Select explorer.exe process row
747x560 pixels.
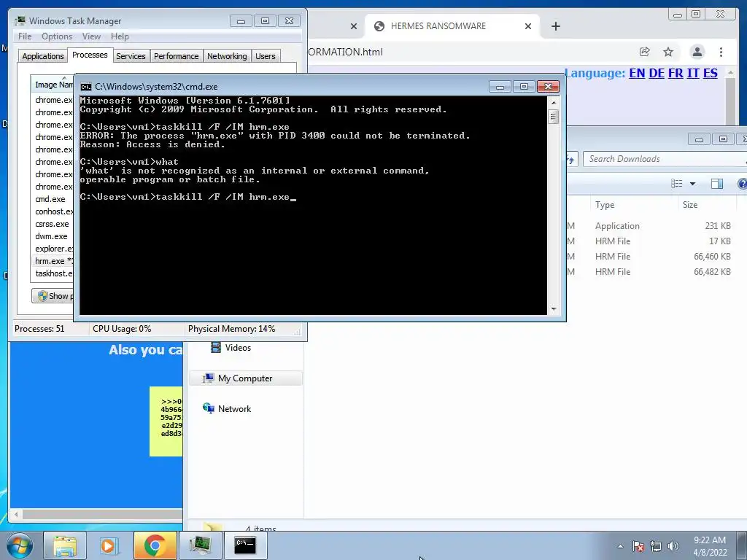click(53, 249)
